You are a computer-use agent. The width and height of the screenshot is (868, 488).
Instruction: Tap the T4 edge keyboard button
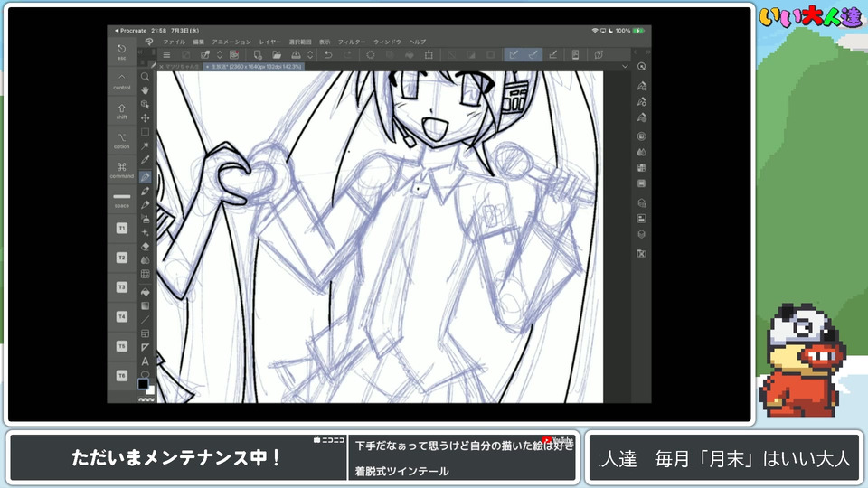(x=122, y=316)
